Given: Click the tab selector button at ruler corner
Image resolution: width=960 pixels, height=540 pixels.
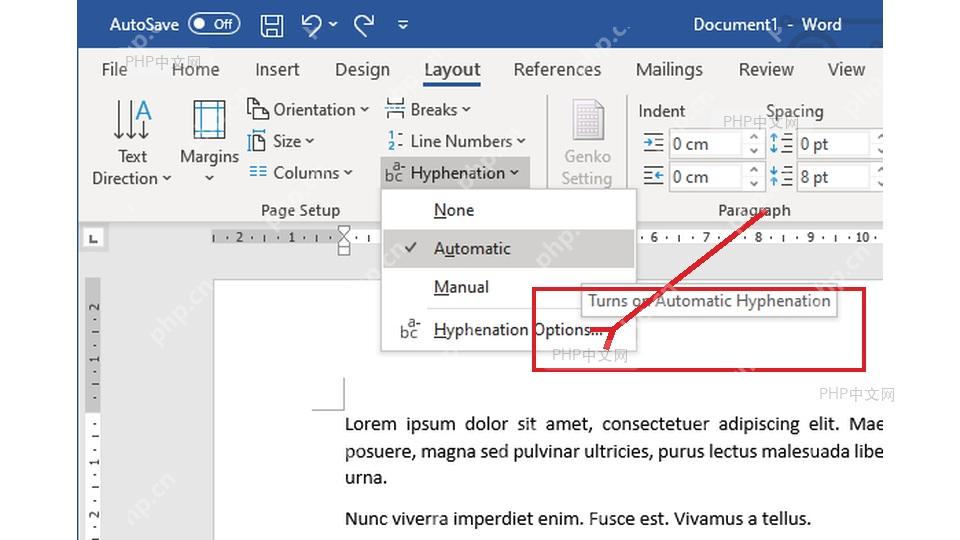Looking at the screenshot, I should (93, 238).
